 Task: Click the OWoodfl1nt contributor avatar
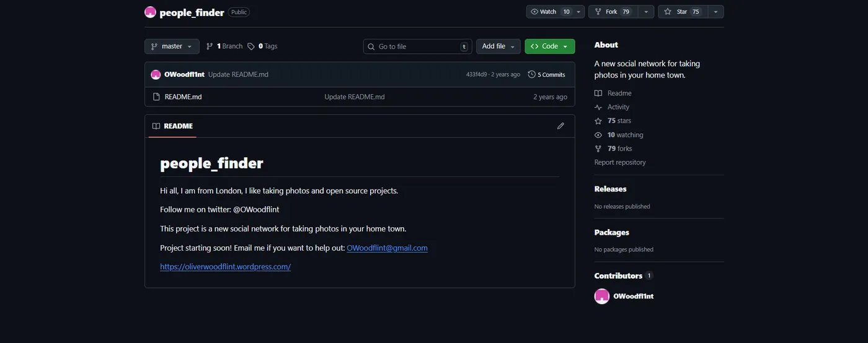[602, 296]
